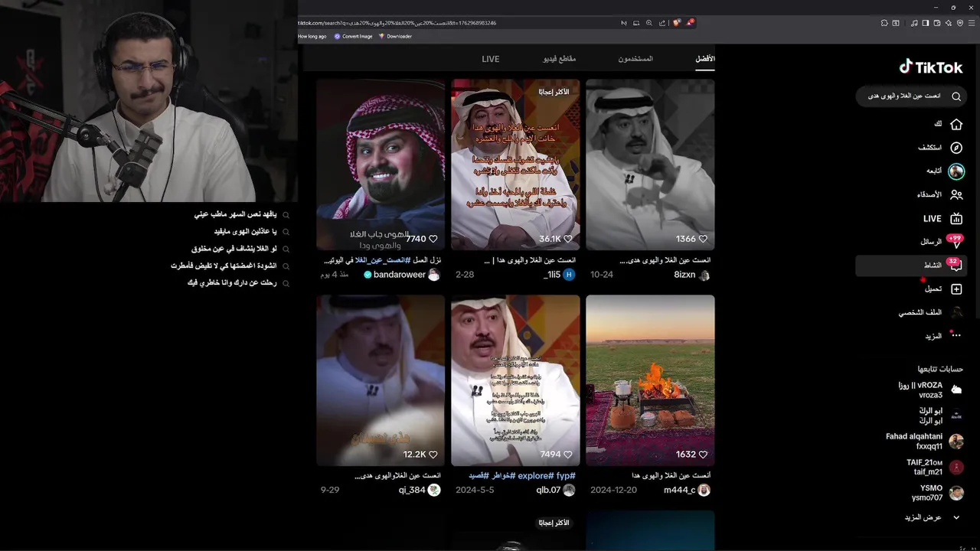This screenshot has height=551, width=980.
Task: Select suggestion يا عاذلين الهوى مايفيد
Action: click(x=245, y=232)
